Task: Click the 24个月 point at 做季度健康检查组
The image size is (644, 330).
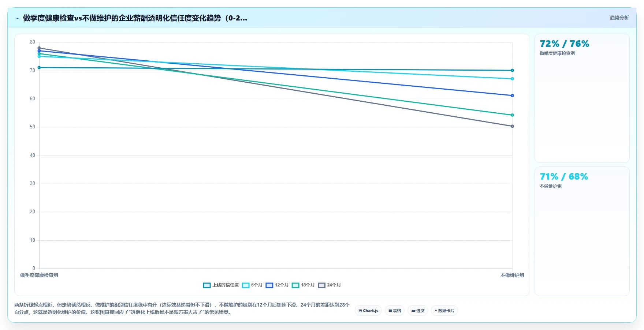Action: pos(39,48)
